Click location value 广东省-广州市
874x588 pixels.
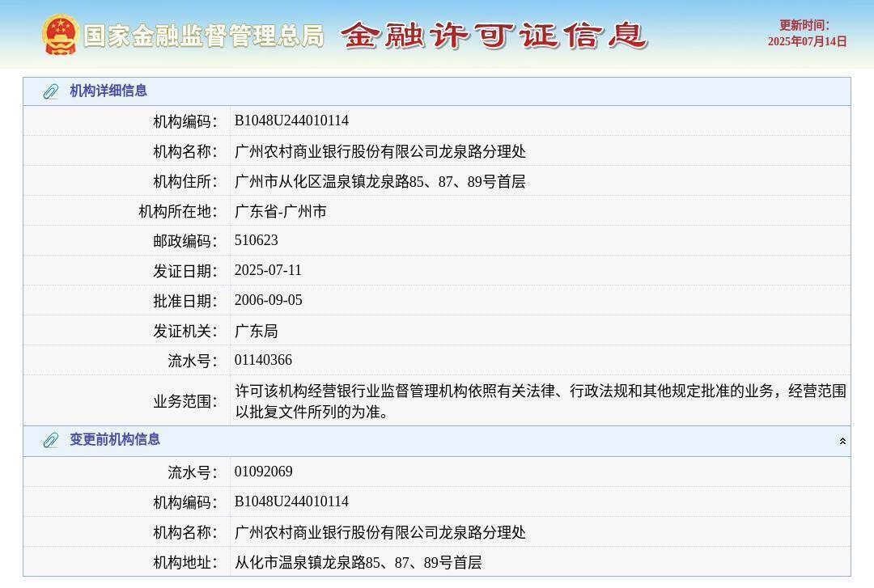click(280, 210)
